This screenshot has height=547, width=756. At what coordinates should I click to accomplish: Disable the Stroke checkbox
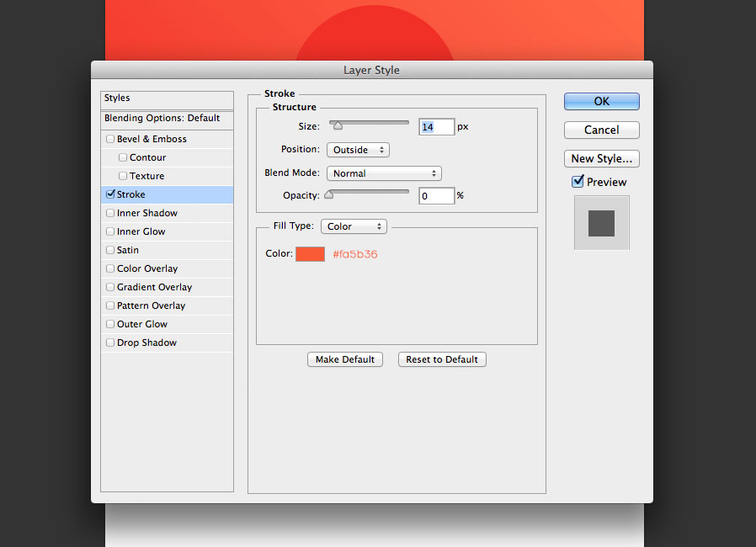point(112,194)
